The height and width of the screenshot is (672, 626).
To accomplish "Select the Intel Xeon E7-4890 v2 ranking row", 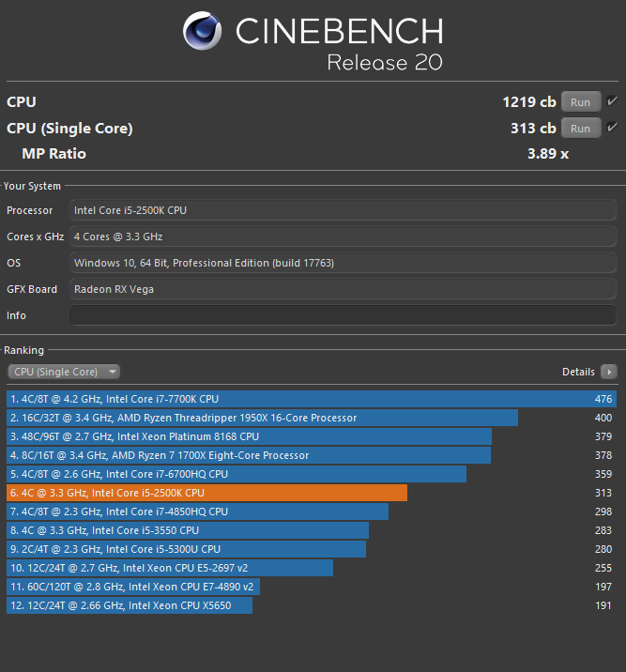I will [x=312, y=587].
